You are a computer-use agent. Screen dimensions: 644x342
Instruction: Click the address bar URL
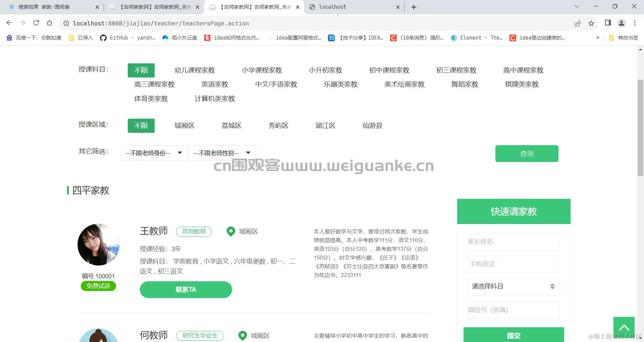pos(161,23)
